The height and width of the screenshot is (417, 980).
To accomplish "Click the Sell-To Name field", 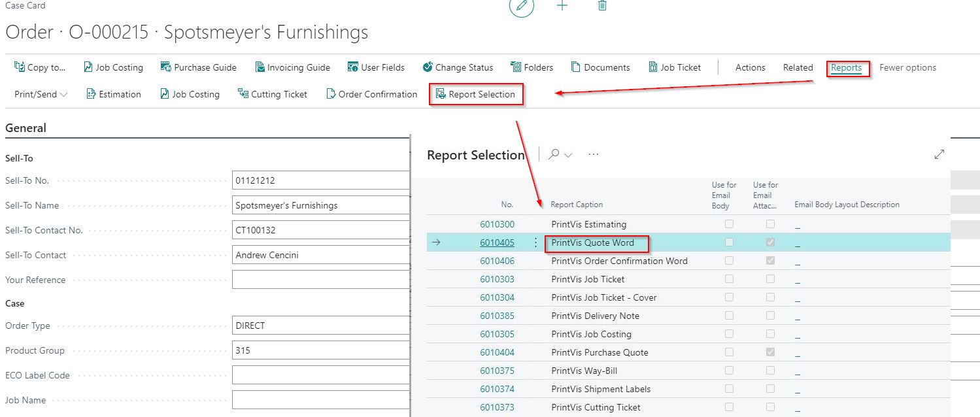I will [x=320, y=205].
